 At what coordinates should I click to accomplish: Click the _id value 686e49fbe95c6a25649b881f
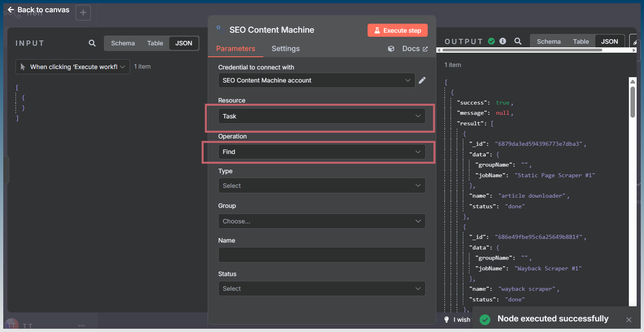point(539,237)
